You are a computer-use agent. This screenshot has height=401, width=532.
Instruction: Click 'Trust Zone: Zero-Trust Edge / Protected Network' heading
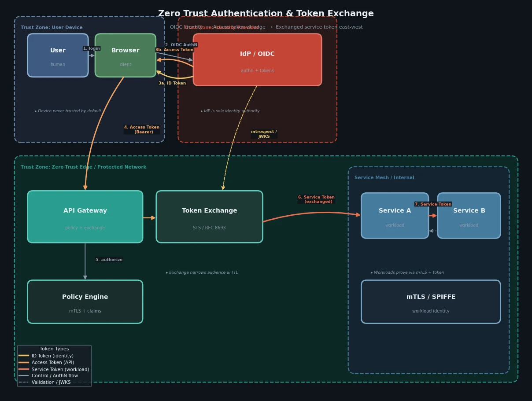click(84, 167)
